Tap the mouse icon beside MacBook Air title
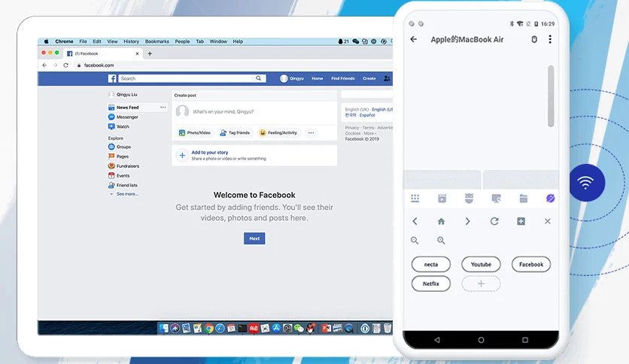Viewport: 629px width, 364px height. pyautogui.click(x=534, y=39)
